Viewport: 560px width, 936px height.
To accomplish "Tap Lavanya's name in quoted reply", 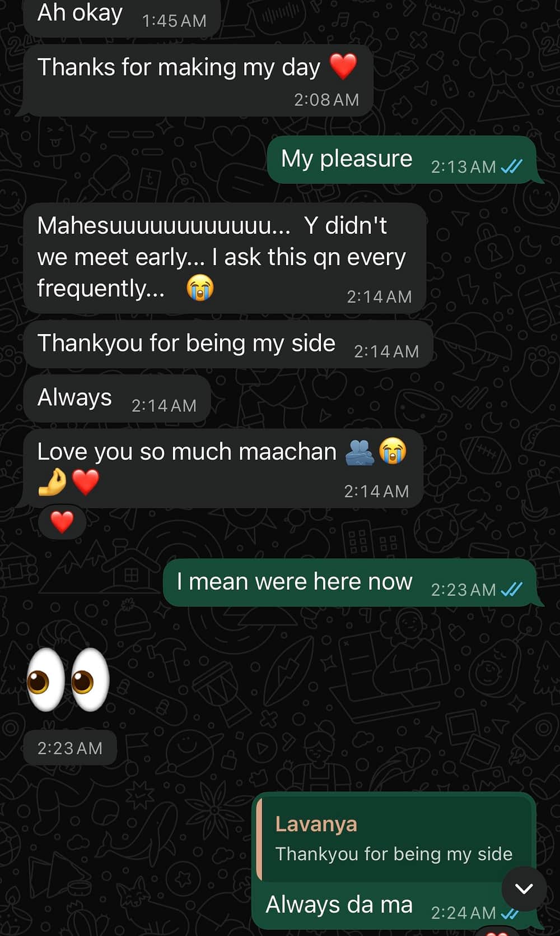I will 316,824.
